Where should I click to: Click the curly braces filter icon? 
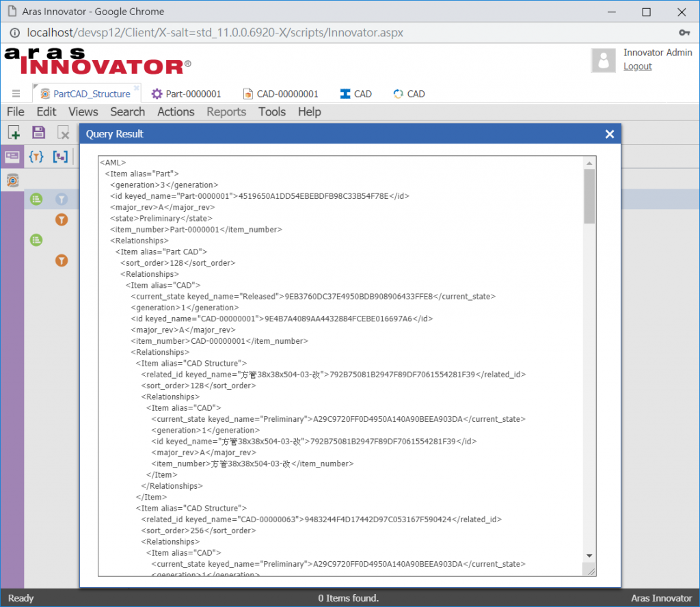(36, 157)
